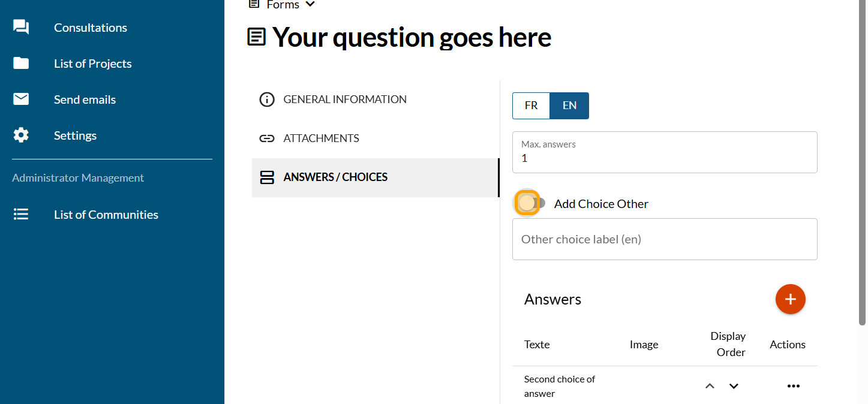This screenshot has width=868, height=404.
Task: Open the Attachments tab
Action: click(x=321, y=138)
